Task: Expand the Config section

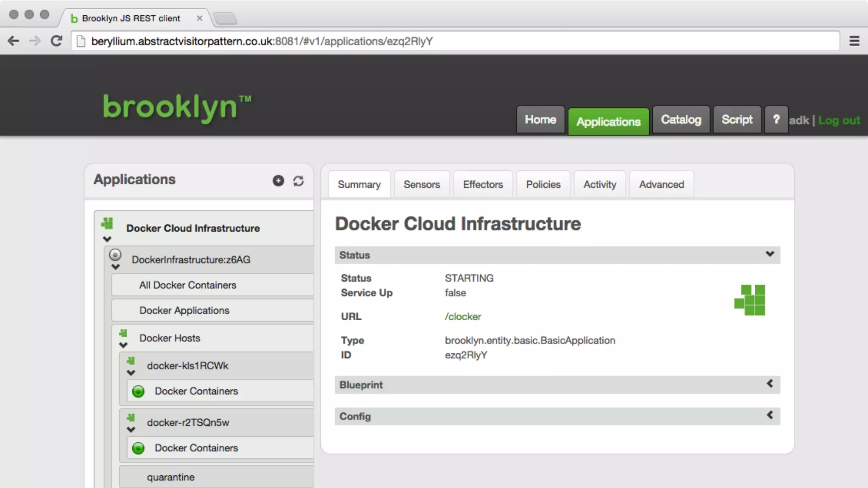Action: tap(770, 415)
